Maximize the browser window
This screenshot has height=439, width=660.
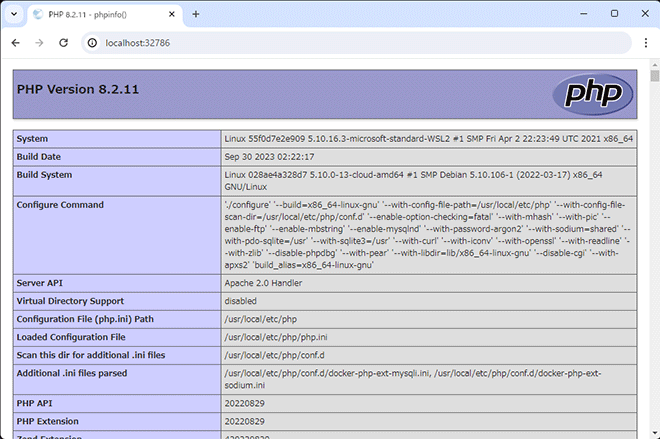(614, 14)
